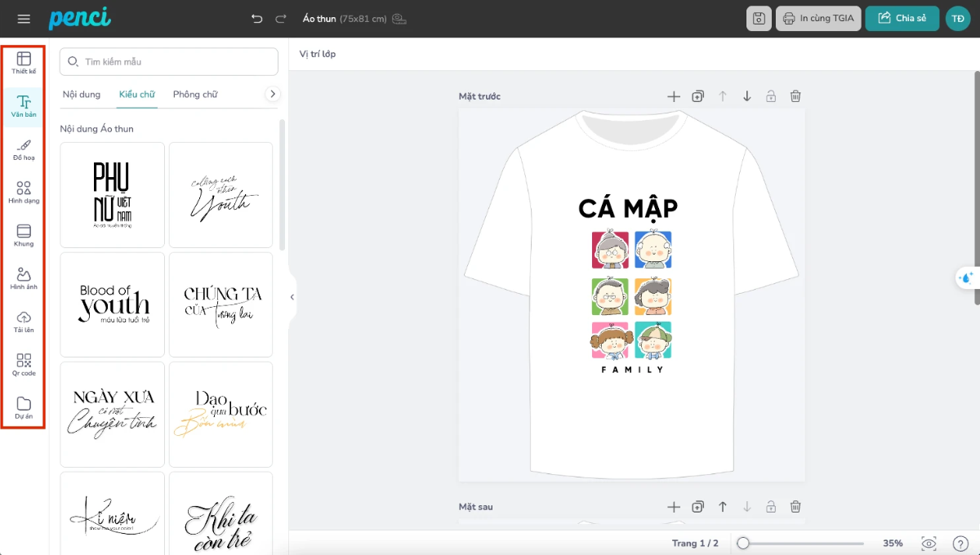Switch to the Phông chữ tab
Viewport: 980px width, 555px height.
point(195,95)
